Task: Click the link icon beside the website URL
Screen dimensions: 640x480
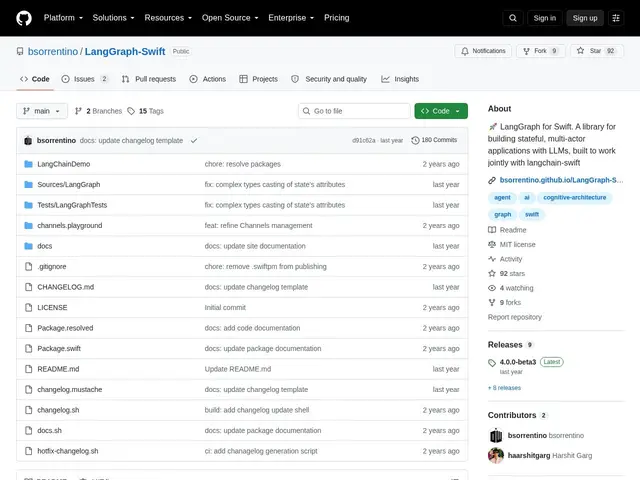Action: click(x=492, y=180)
